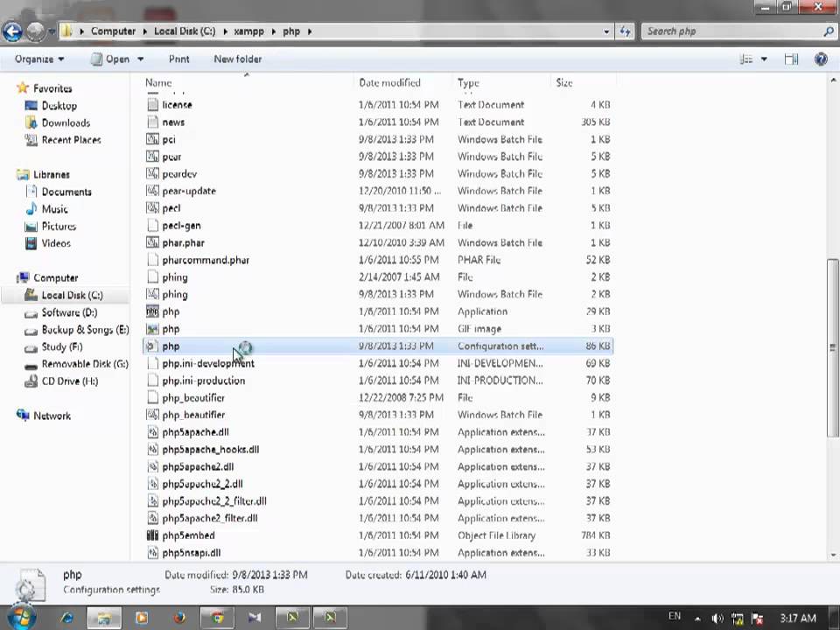
Task: Click the Videos library icon
Action: tap(31, 243)
